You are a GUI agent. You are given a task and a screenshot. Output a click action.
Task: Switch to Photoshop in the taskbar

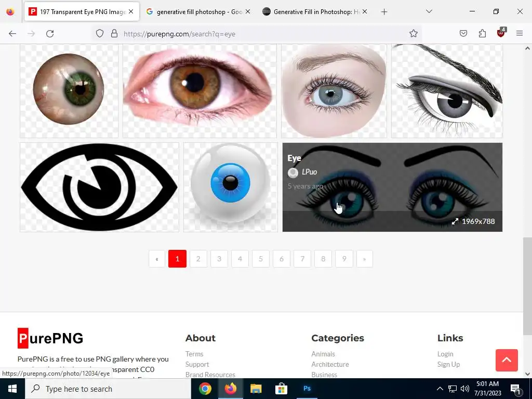307,389
